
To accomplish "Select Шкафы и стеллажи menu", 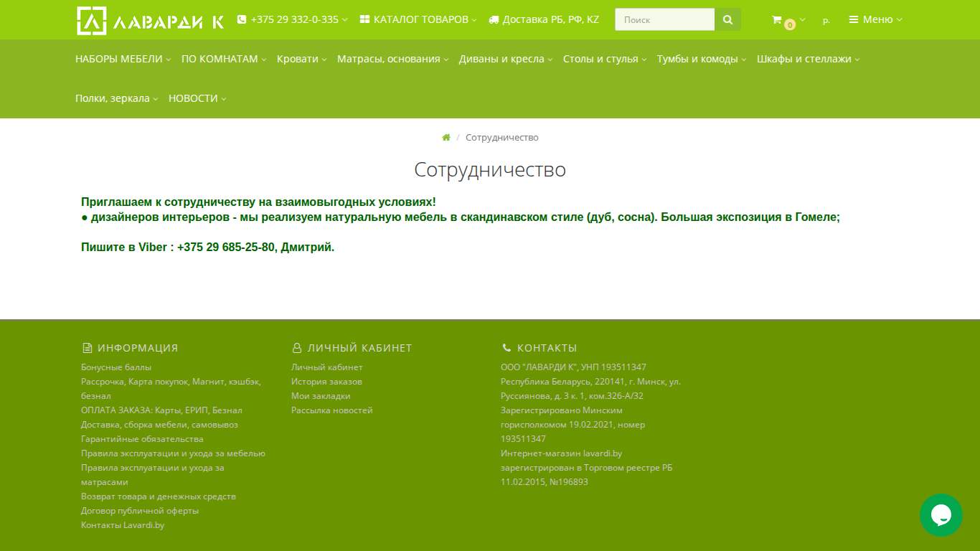I will (809, 59).
